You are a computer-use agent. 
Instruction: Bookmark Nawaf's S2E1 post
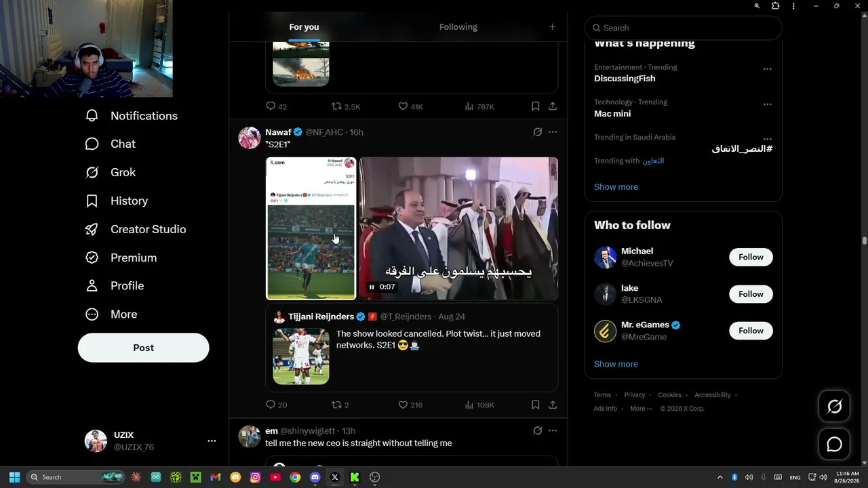[x=536, y=405]
